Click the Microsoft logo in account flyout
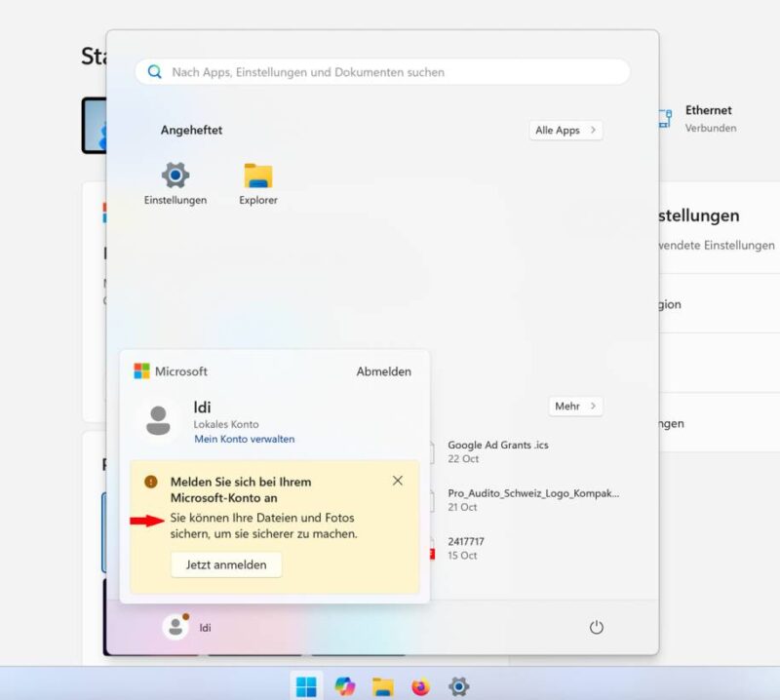This screenshot has width=780, height=700. point(141,371)
